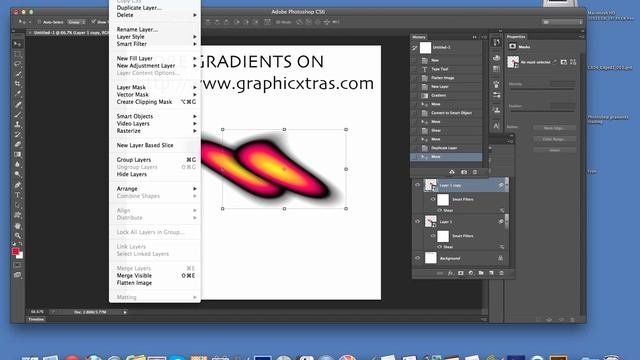
Task: Toggle Smart Filters visibility under Layer 1 copy
Action: (433, 200)
